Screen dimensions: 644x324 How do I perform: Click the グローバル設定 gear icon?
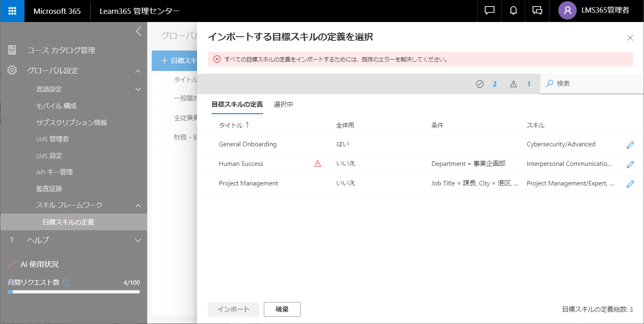(x=12, y=70)
